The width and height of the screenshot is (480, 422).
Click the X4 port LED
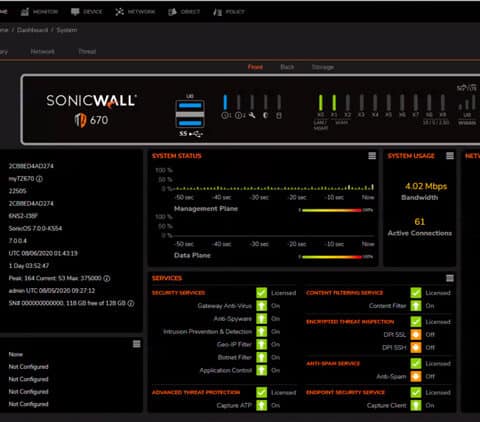coord(375,102)
